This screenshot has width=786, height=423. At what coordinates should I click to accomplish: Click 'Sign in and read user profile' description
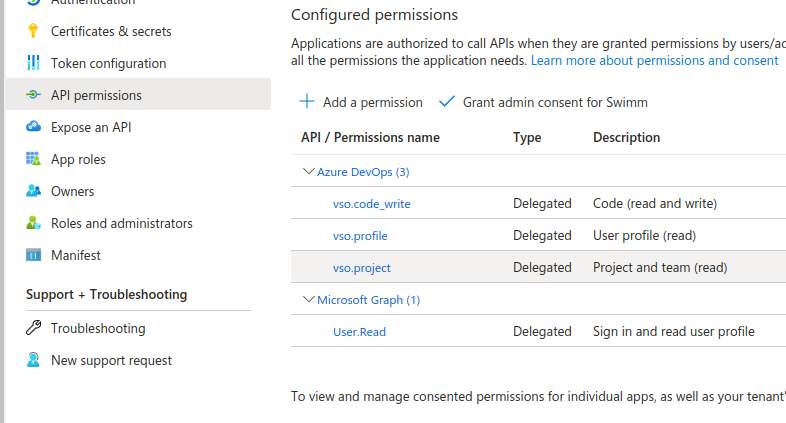pyautogui.click(x=674, y=331)
